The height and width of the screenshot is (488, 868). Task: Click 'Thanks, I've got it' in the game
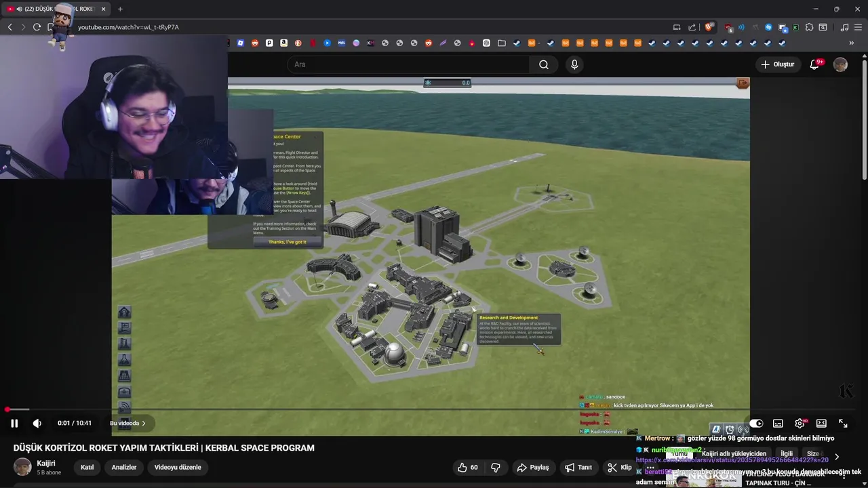[287, 242]
